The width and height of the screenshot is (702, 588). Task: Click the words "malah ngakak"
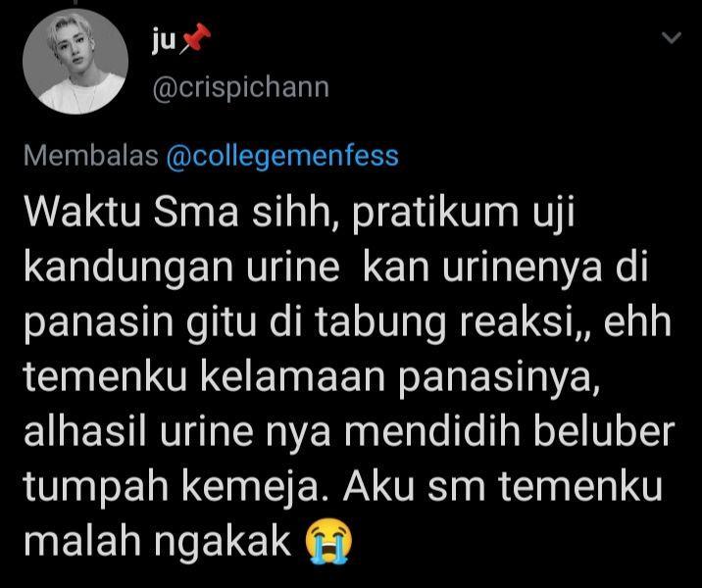pos(158,542)
